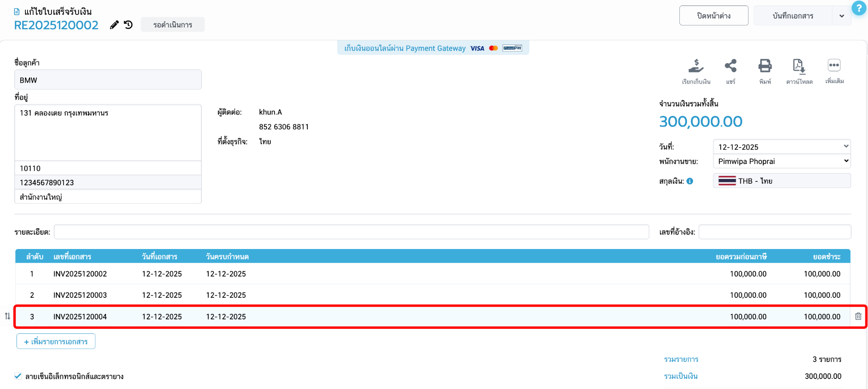Click the blue help question mark icon
This screenshot has height=389, width=868.
click(x=859, y=8)
